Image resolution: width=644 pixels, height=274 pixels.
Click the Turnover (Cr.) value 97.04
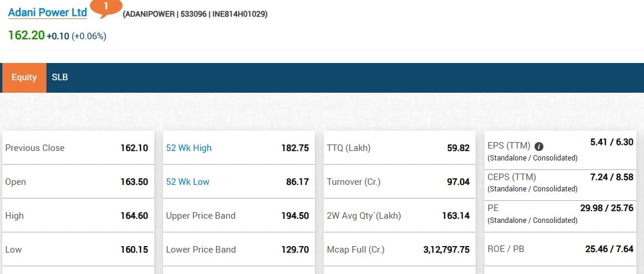pyautogui.click(x=458, y=182)
